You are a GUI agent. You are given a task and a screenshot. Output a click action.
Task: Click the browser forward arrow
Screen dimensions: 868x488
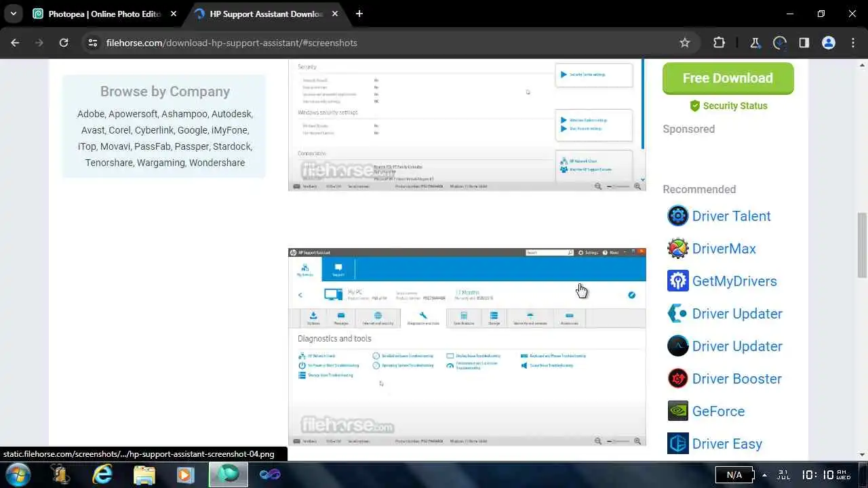[39, 43]
